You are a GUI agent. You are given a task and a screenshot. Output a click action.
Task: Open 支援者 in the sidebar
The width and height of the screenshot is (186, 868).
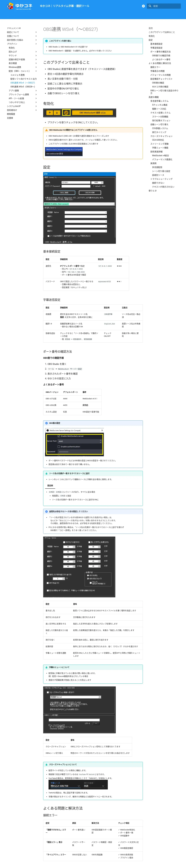(10, 118)
